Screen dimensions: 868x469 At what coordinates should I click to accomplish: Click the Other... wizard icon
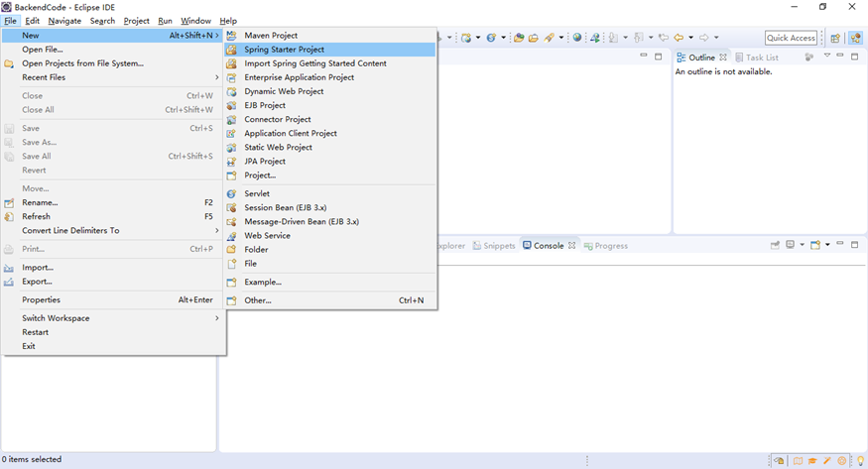pyautogui.click(x=231, y=300)
